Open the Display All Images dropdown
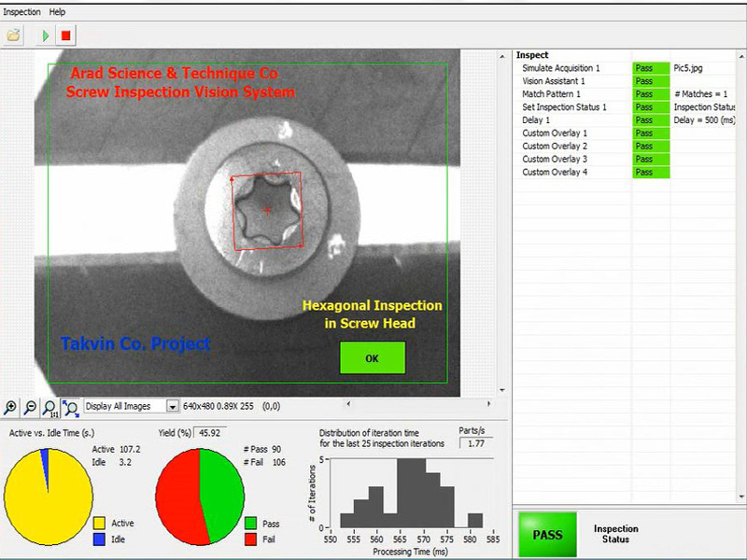 [x=172, y=406]
